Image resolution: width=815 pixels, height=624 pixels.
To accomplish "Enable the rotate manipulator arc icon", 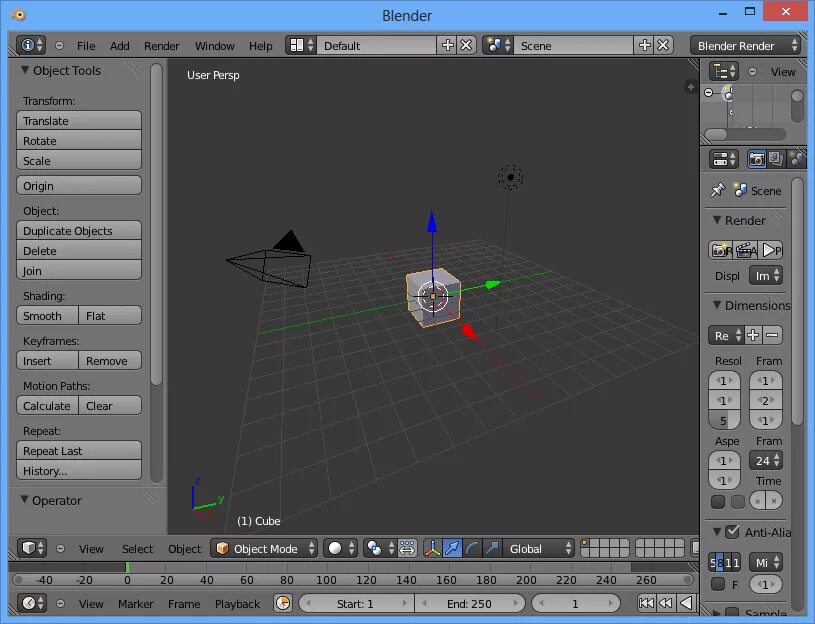I will point(472,548).
